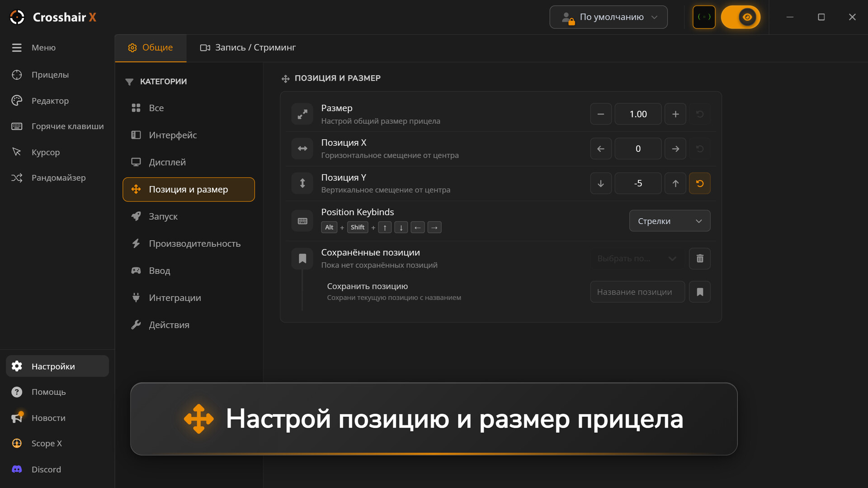Screen dimensions: 868x488
Task: Click the Crosshair X logo
Action: coord(53,17)
